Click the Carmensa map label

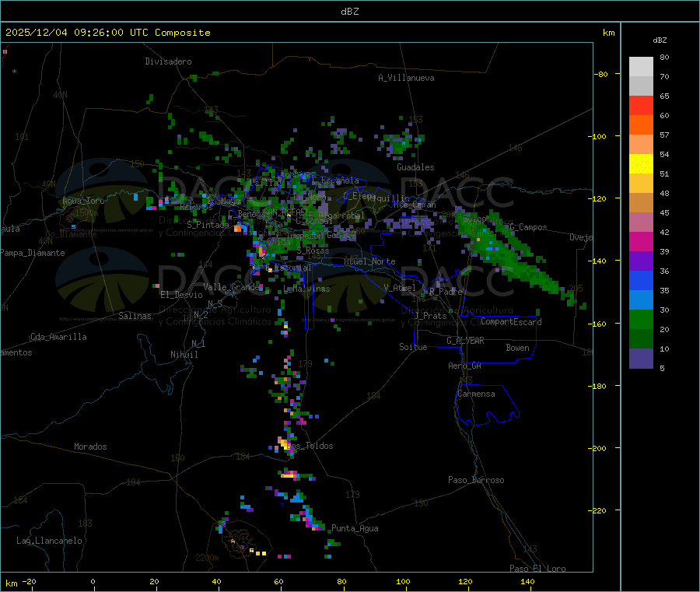[476, 394]
